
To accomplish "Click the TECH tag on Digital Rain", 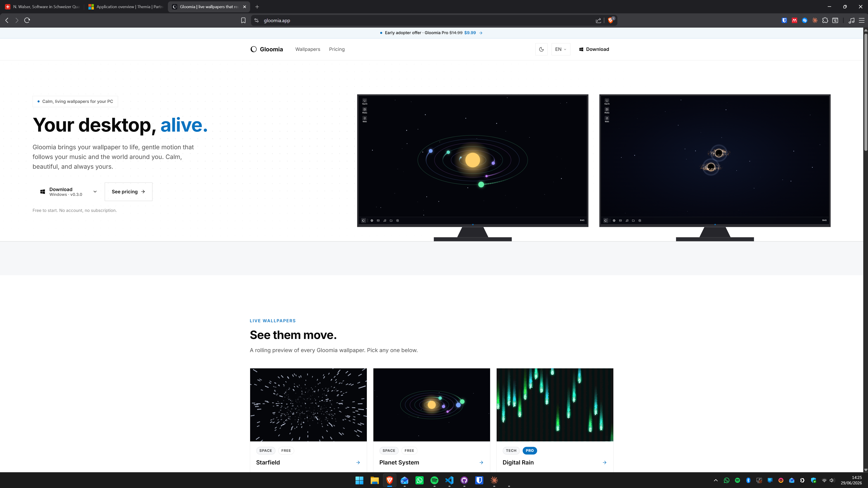I will tap(511, 451).
